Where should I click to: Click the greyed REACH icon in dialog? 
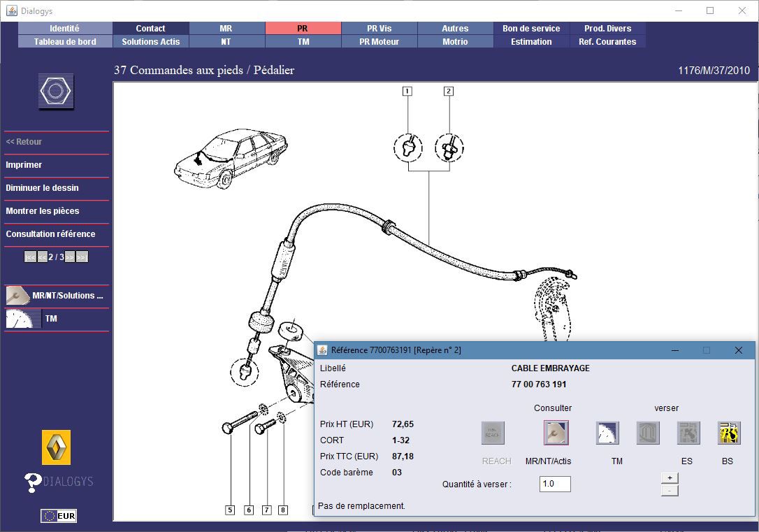pos(493,433)
